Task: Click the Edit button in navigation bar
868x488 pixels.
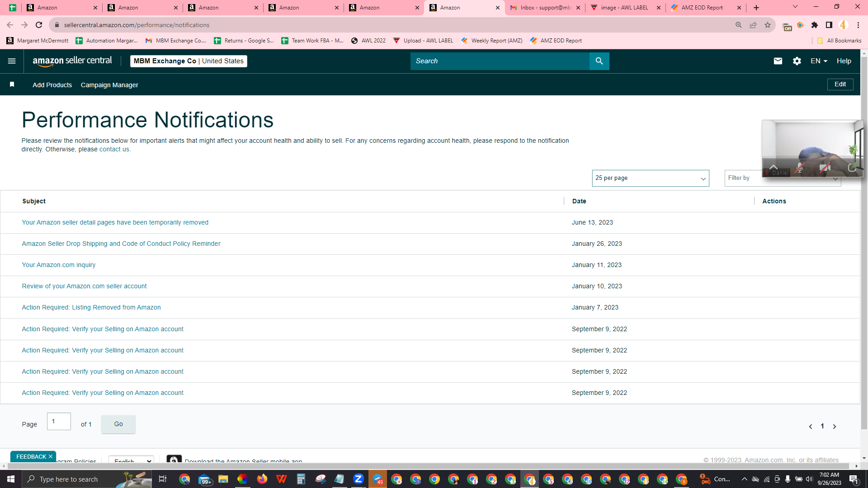Action: [840, 84]
